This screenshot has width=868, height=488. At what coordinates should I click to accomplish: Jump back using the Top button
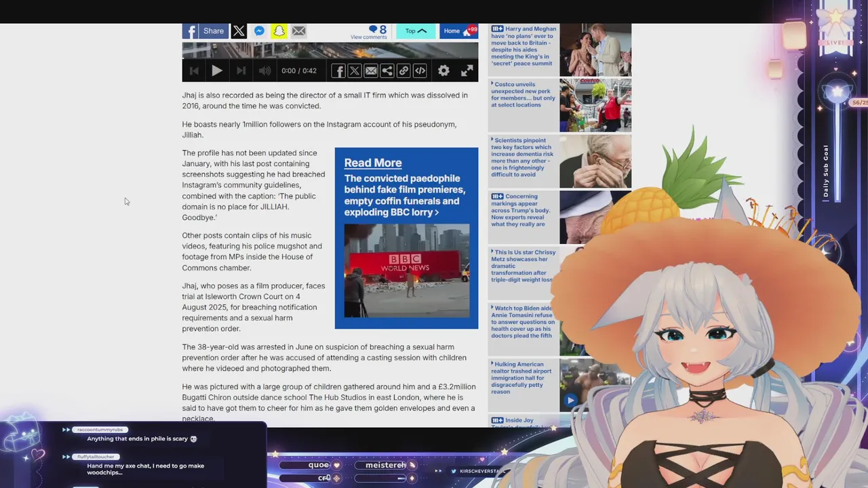click(416, 31)
